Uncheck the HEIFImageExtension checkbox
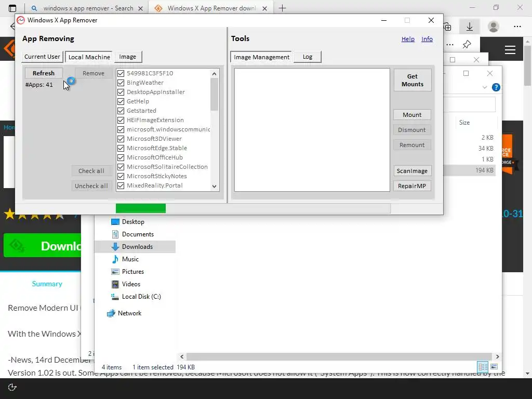The width and height of the screenshot is (532, 399). pyautogui.click(x=121, y=120)
